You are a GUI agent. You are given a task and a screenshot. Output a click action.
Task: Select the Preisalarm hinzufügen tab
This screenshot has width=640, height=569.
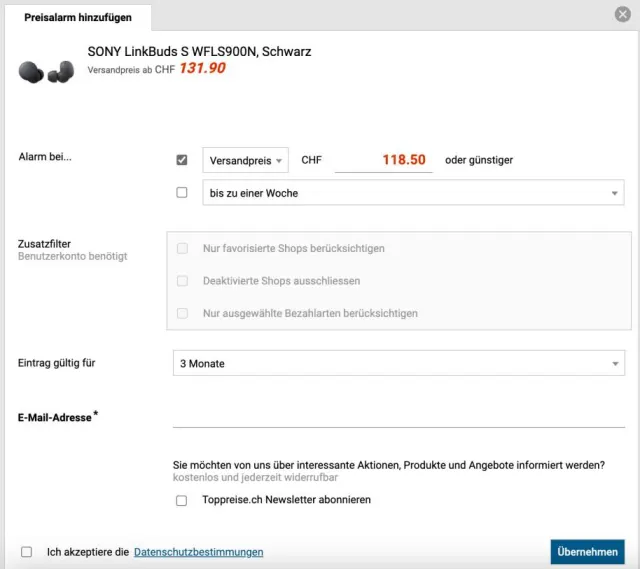[78, 17]
